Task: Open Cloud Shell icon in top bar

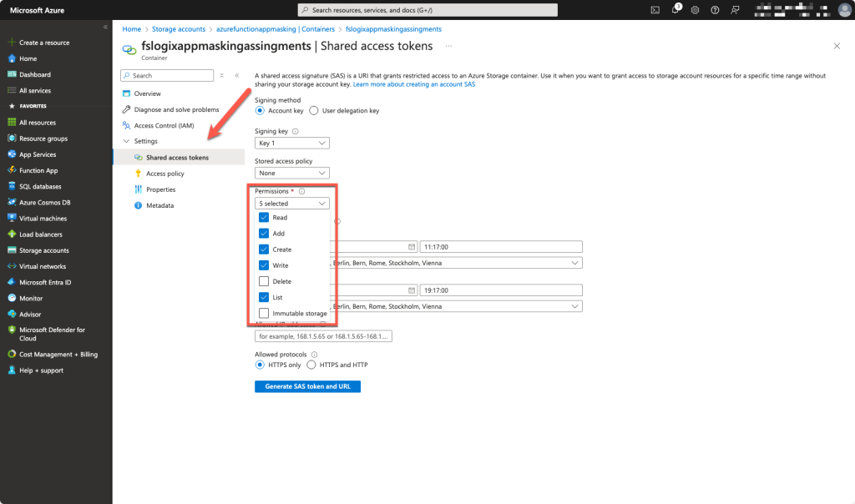Action: point(655,10)
